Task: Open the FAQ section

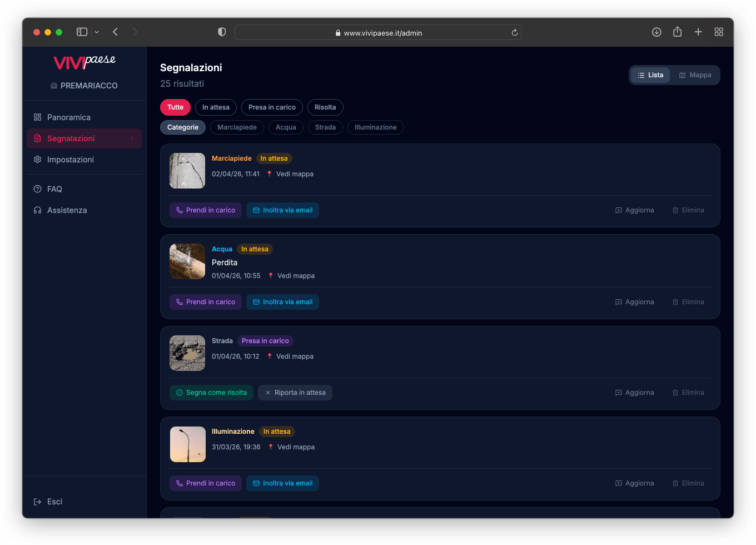Action: 54,189
